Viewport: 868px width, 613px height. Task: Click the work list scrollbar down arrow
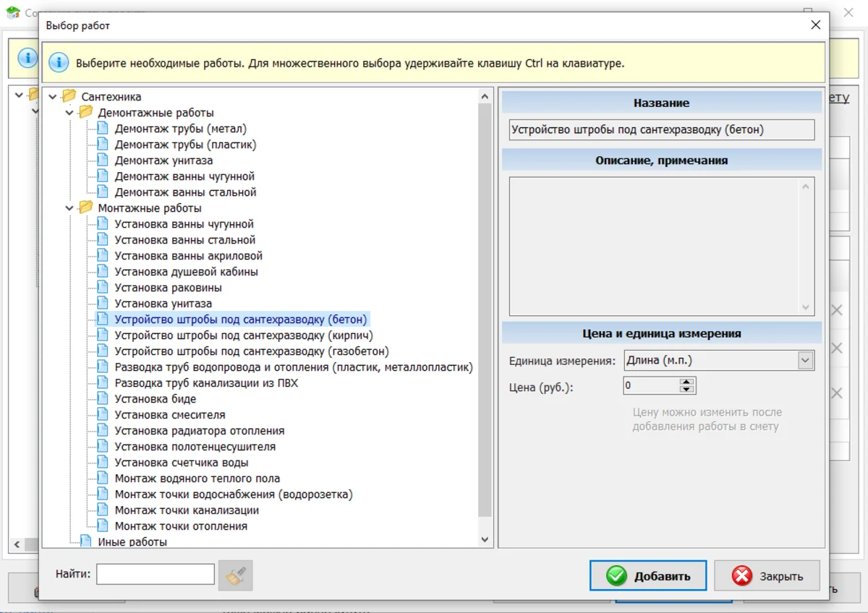[x=485, y=539]
